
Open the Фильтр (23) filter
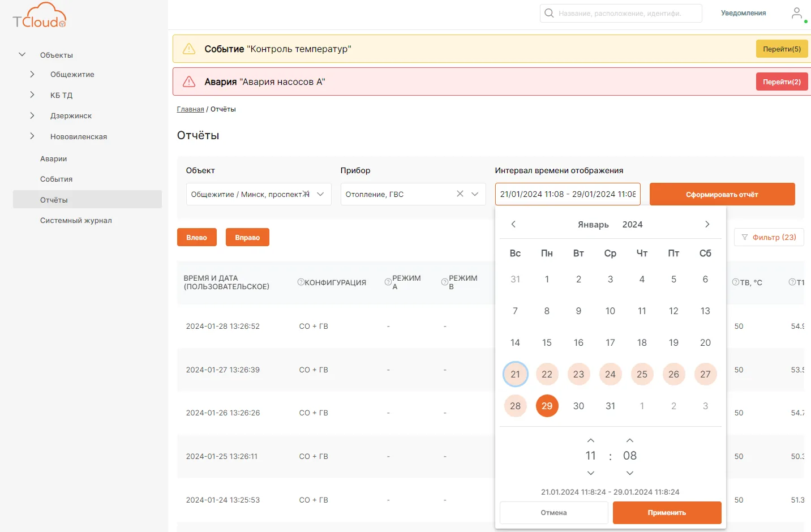coord(769,237)
